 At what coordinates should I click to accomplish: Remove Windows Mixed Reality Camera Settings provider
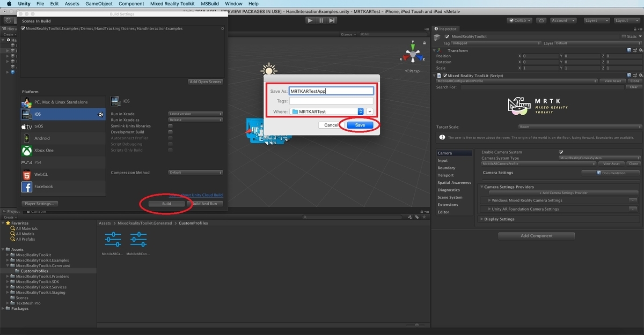click(x=633, y=200)
